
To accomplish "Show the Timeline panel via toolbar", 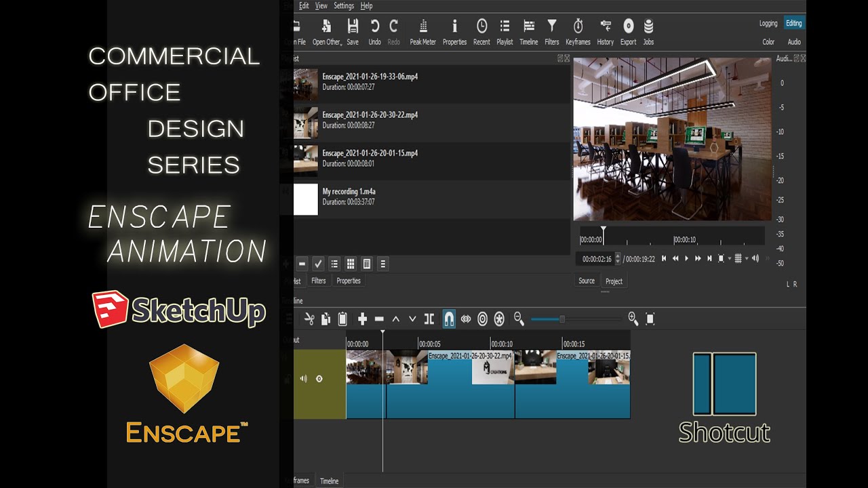I will click(528, 32).
